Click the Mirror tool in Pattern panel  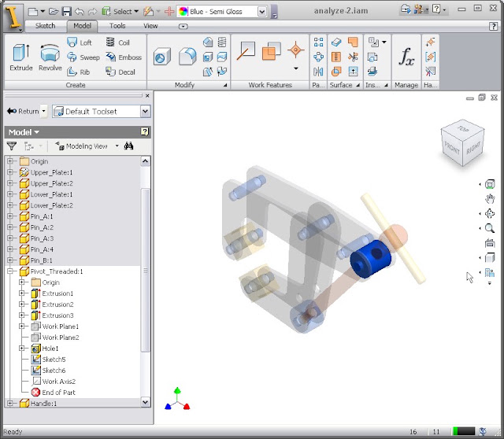(x=318, y=72)
